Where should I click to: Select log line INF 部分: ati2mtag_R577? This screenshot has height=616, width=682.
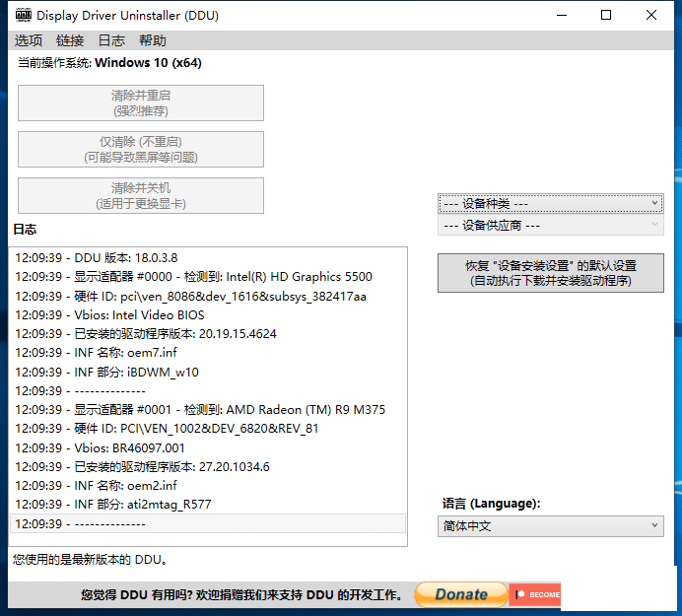click(x=208, y=505)
